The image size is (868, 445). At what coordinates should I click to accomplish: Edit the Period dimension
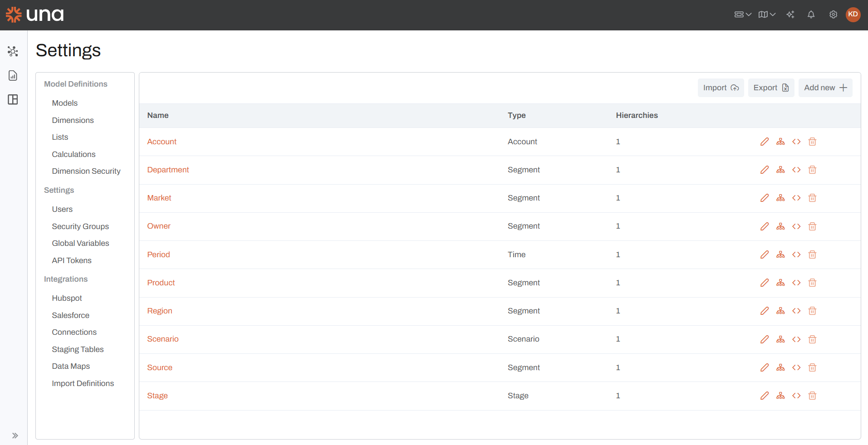coord(765,254)
